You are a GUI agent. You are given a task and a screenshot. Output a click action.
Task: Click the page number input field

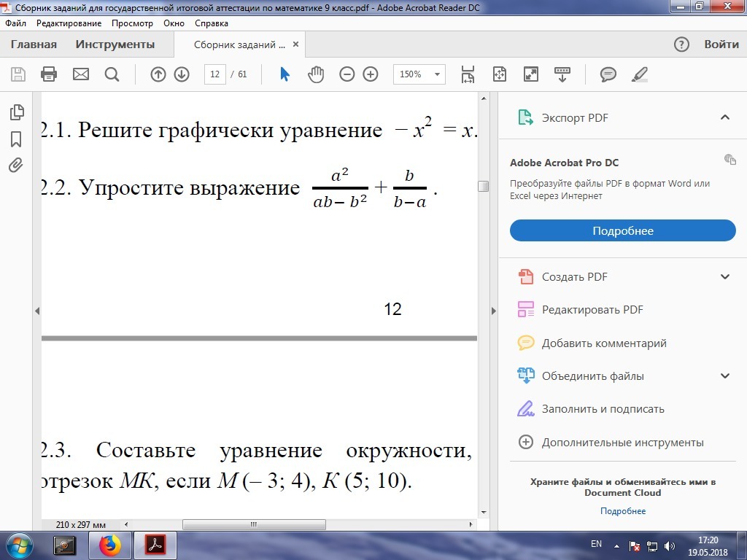(215, 74)
